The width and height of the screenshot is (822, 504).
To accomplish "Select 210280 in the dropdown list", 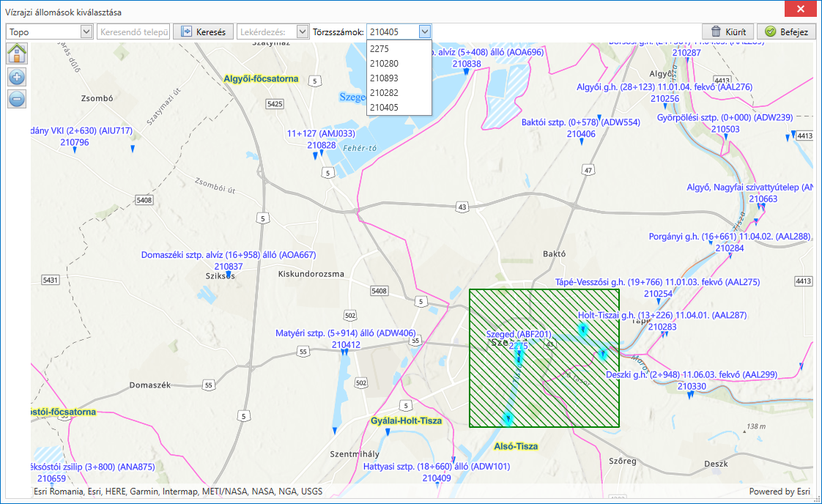I will click(x=399, y=64).
